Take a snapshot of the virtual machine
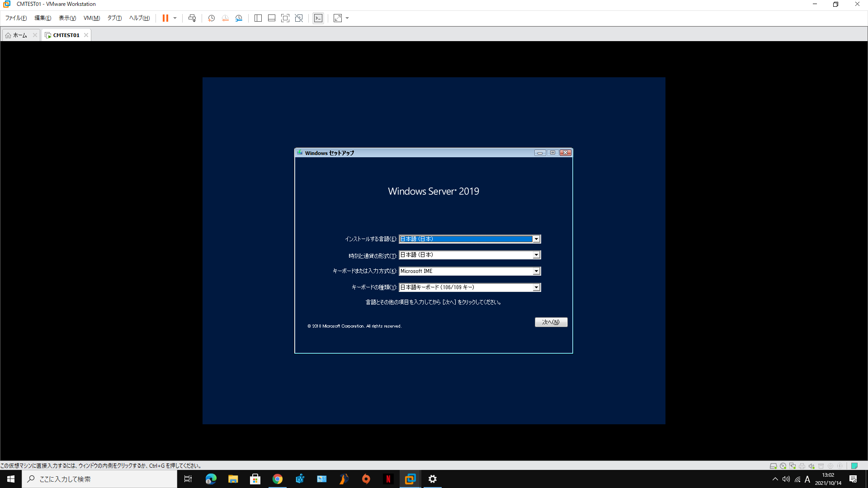 click(x=211, y=18)
